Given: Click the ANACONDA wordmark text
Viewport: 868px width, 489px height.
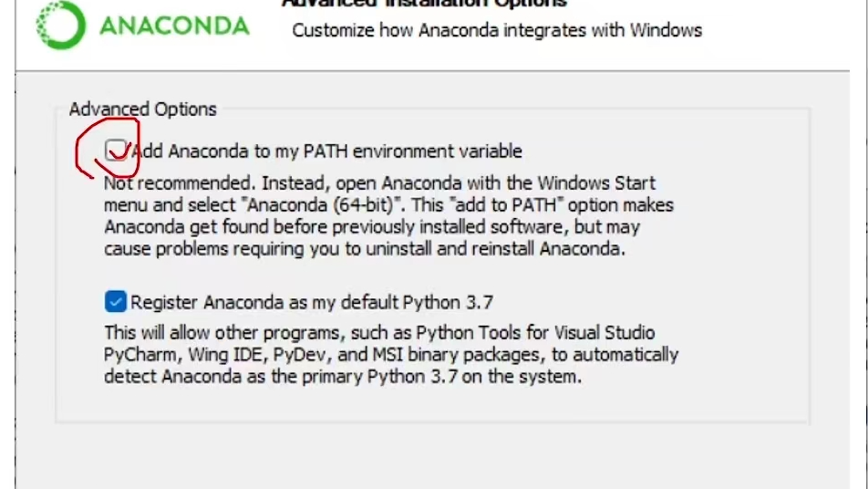Looking at the screenshot, I should (x=173, y=26).
